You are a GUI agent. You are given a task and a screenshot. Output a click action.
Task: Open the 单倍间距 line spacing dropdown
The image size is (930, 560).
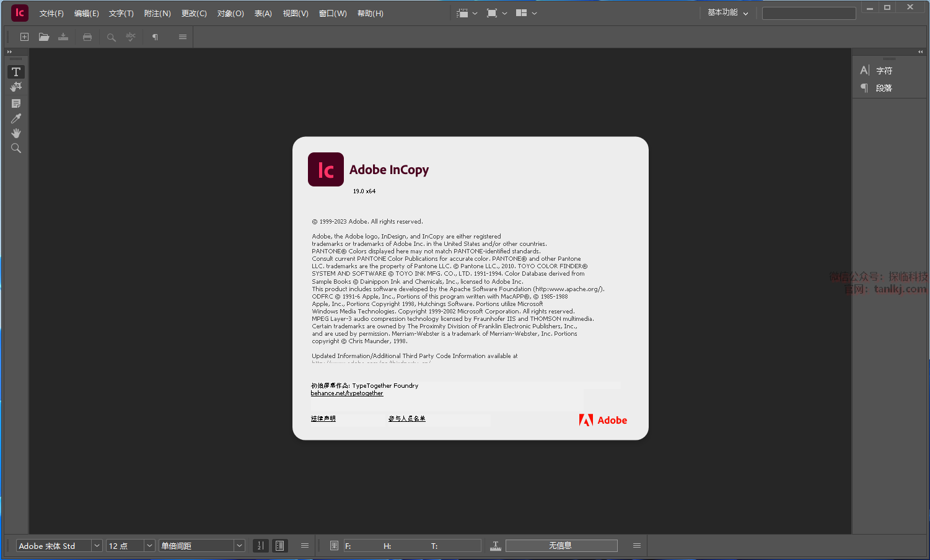tap(239, 546)
